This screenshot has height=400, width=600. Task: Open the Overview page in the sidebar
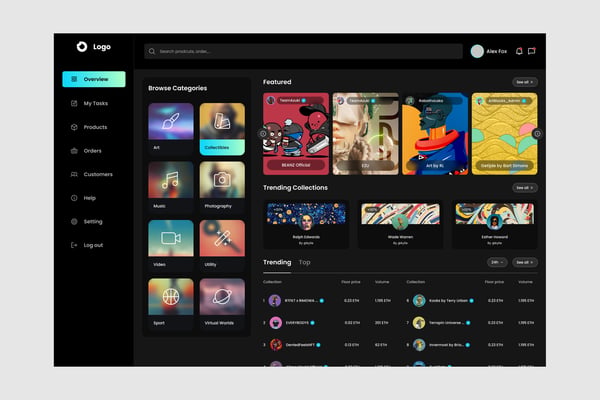pyautogui.click(x=94, y=79)
